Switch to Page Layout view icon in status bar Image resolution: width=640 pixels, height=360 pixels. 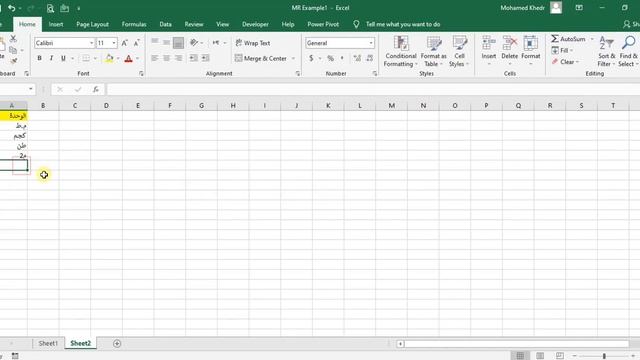pyautogui.click(x=540, y=356)
